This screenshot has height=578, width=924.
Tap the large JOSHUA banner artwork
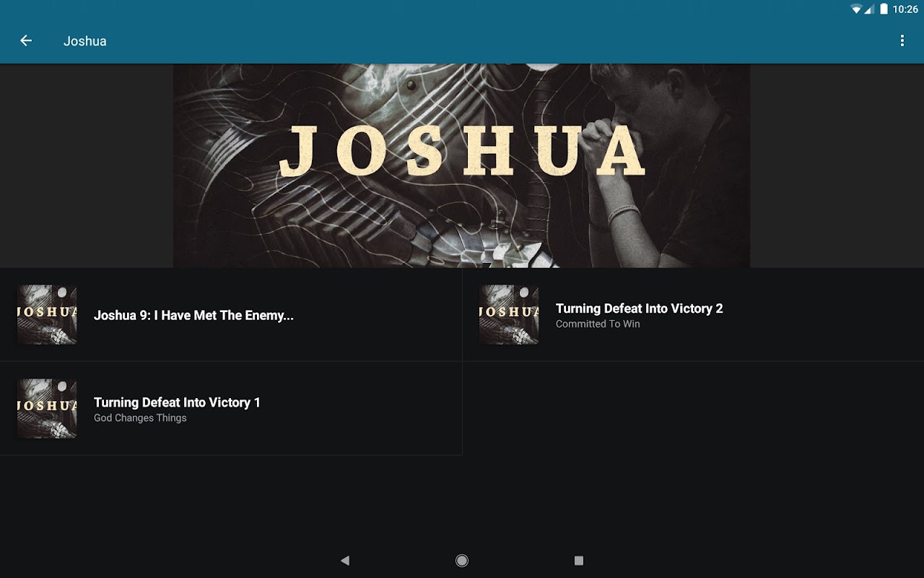[x=461, y=165]
